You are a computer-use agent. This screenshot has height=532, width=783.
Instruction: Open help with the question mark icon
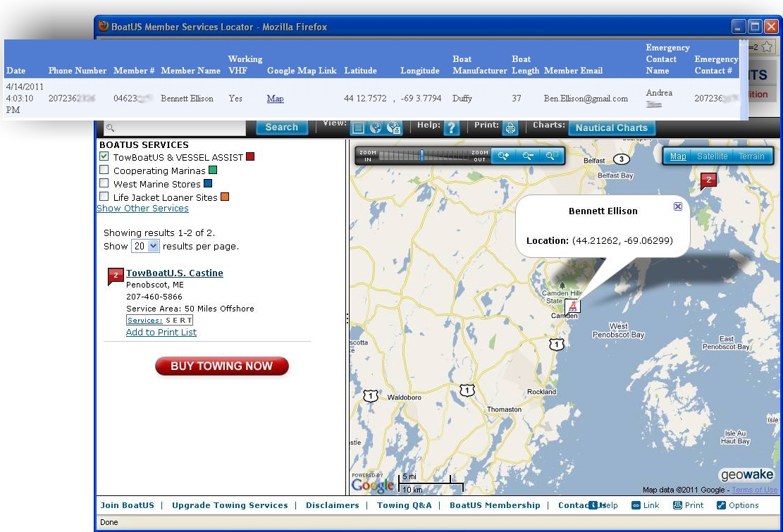pos(451,128)
